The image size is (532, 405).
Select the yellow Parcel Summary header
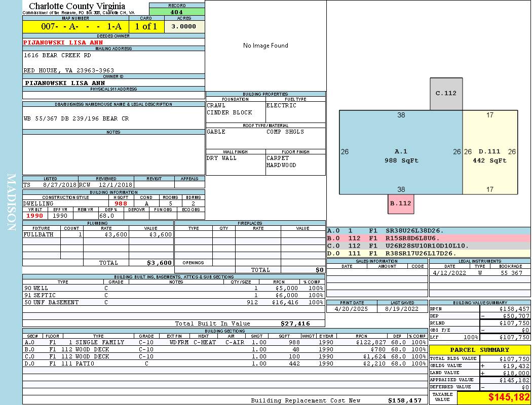tap(479, 350)
